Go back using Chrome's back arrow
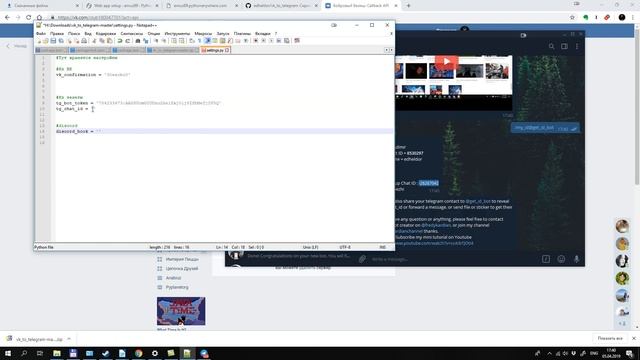This screenshot has width=640, height=360. click(x=7, y=17)
